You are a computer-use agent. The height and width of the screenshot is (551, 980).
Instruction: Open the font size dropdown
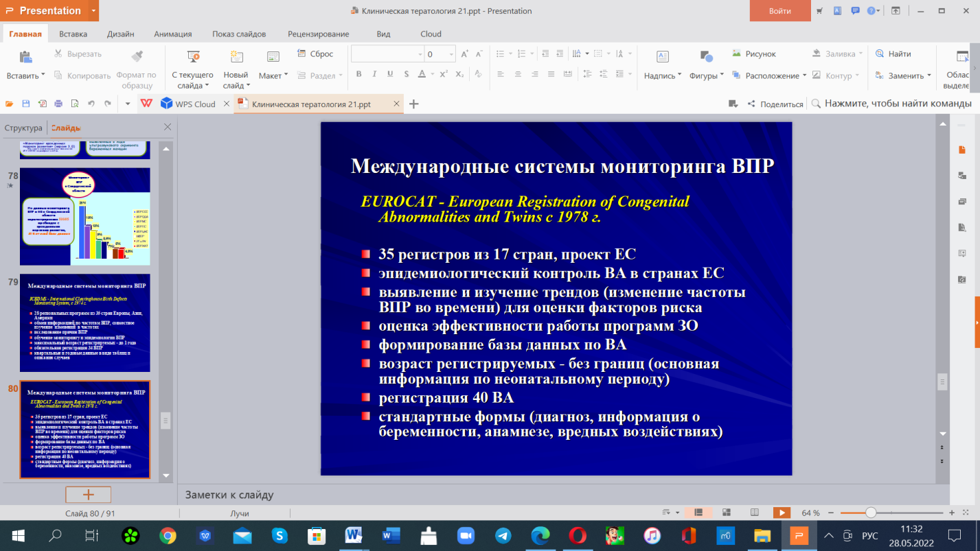click(451, 54)
